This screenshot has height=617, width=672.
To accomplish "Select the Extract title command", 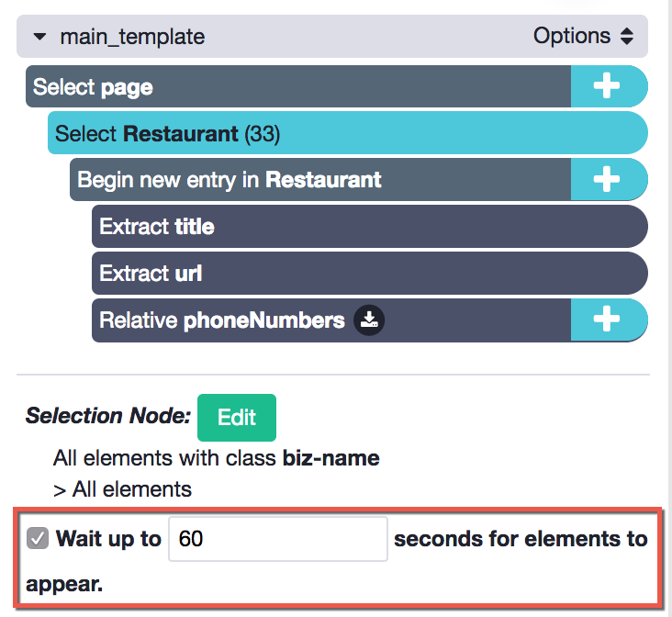I will click(x=369, y=227).
